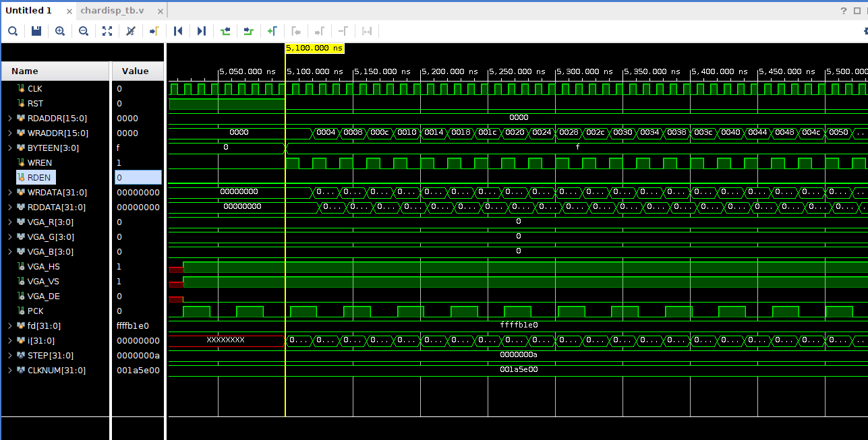
Task: Click WRADDR waveform segment 0004
Action: point(326,133)
